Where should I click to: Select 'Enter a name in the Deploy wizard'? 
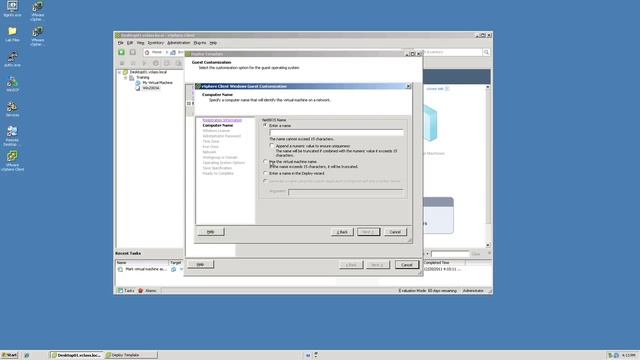(x=265, y=173)
